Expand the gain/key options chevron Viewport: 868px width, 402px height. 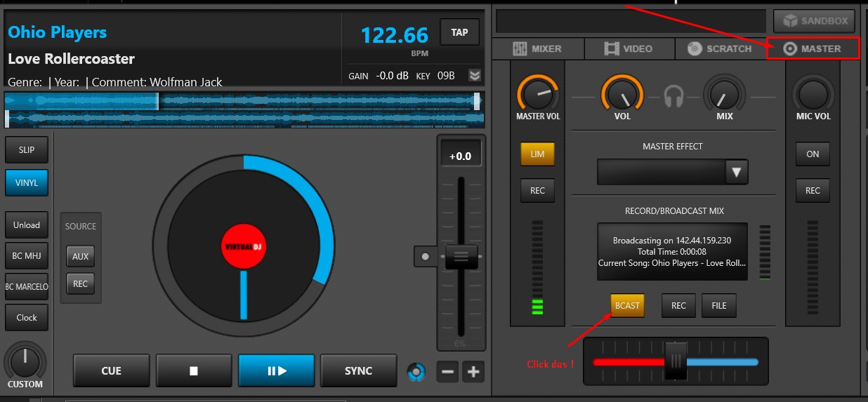click(x=475, y=75)
